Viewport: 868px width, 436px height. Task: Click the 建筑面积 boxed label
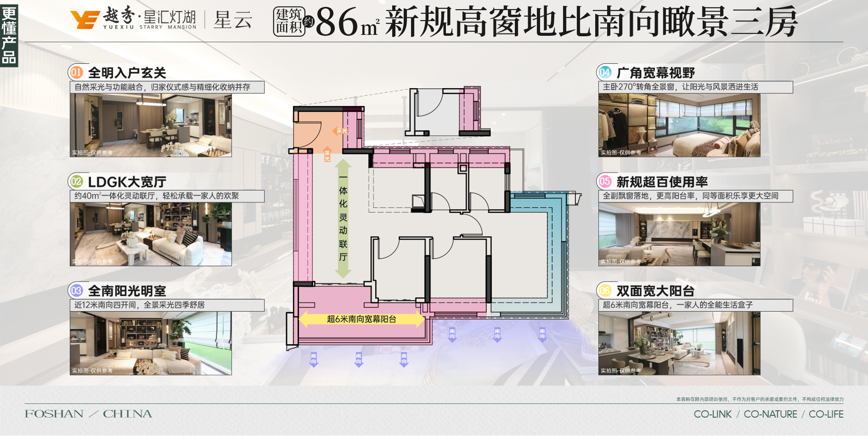click(289, 22)
